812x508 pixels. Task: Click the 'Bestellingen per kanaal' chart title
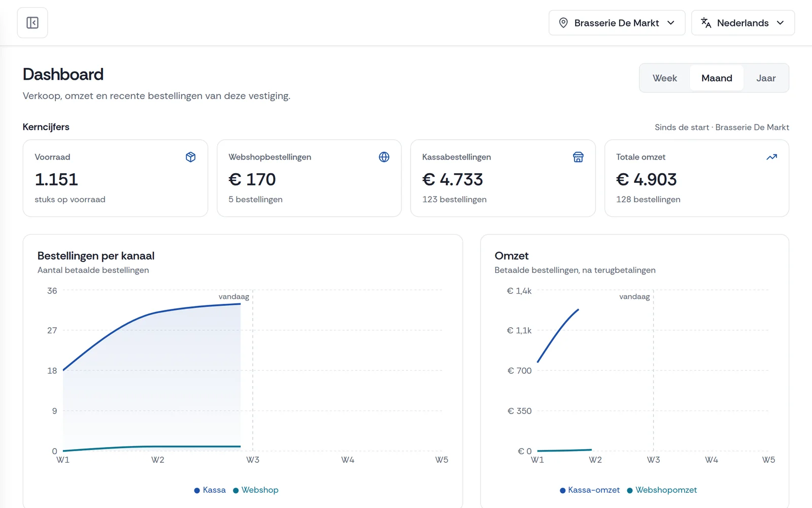[x=96, y=256]
